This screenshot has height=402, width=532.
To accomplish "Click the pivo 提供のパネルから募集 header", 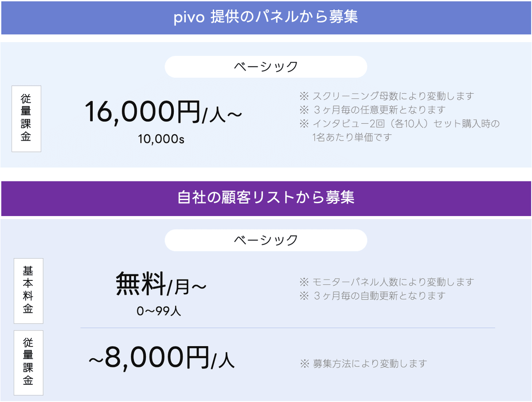I will (x=266, y=17).
